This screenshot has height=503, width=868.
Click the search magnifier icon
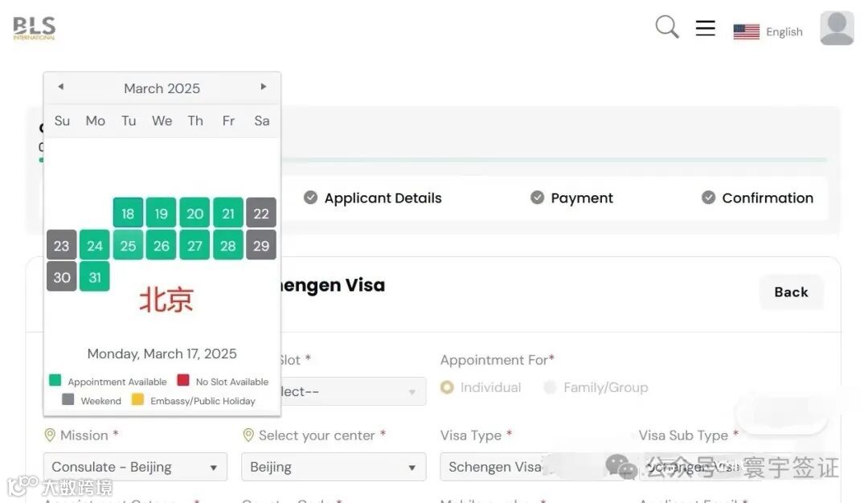[x=666, y=27]
